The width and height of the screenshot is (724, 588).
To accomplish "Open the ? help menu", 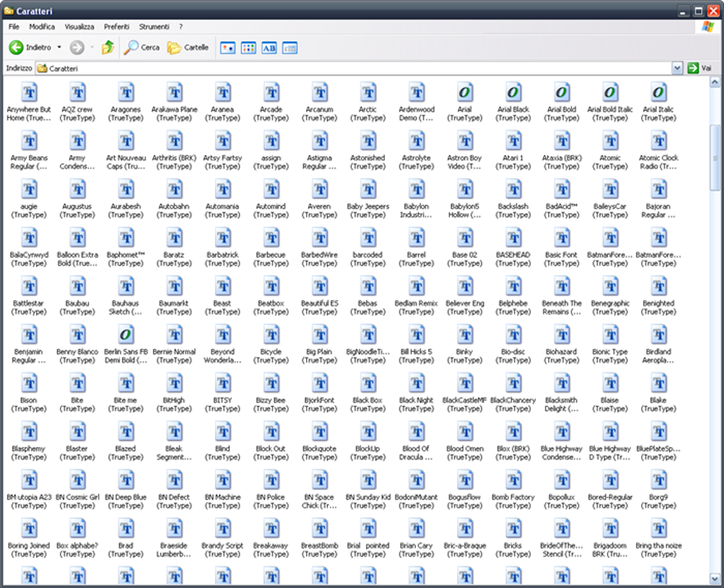I will (181, 27).
